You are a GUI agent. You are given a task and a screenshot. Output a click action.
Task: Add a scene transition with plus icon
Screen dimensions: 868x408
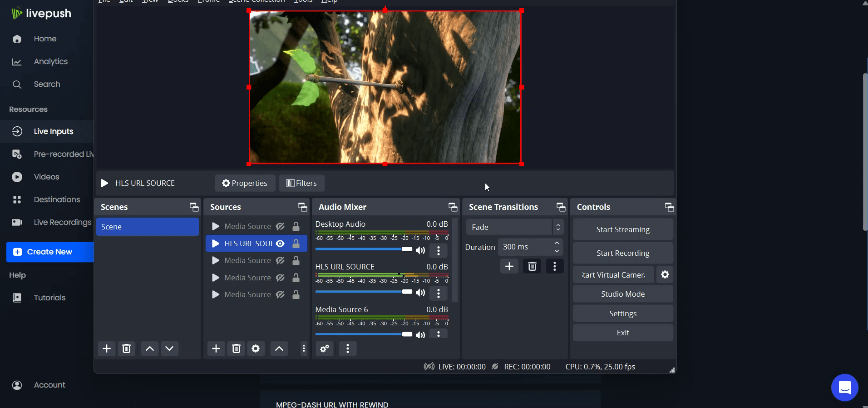point(509,266)
